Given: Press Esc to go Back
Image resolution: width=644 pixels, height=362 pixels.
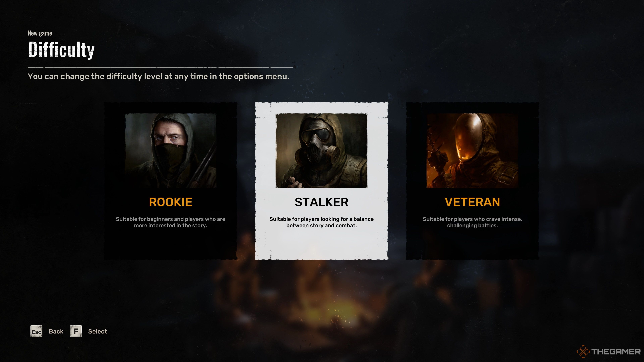Looking at the screenshot, I should point(36,331).
